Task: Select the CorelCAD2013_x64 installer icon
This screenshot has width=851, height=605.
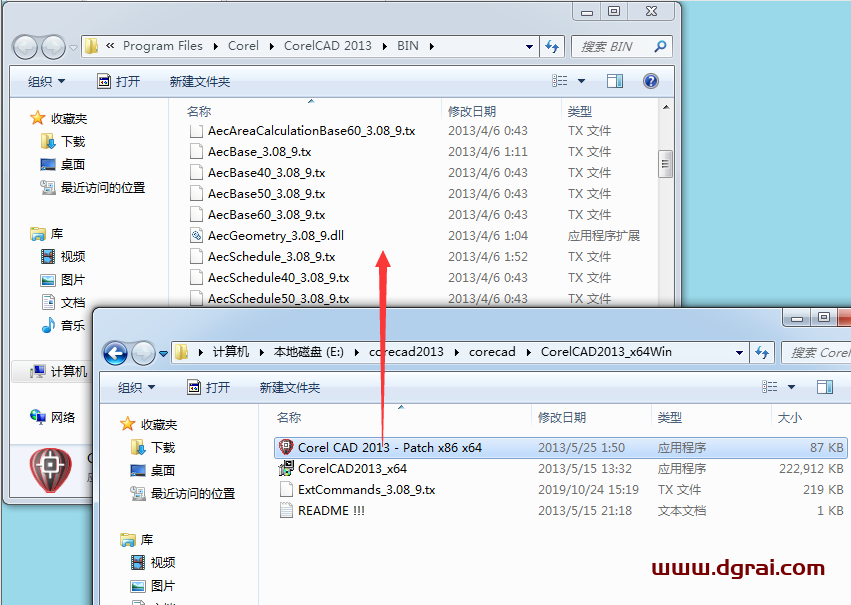Action: coord(285,468)
